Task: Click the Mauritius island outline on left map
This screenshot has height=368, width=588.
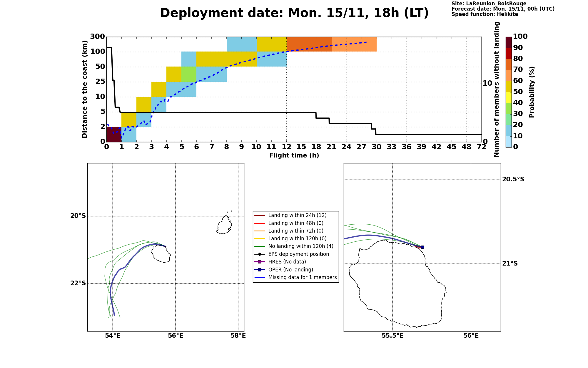Action: tap(225, 225)
